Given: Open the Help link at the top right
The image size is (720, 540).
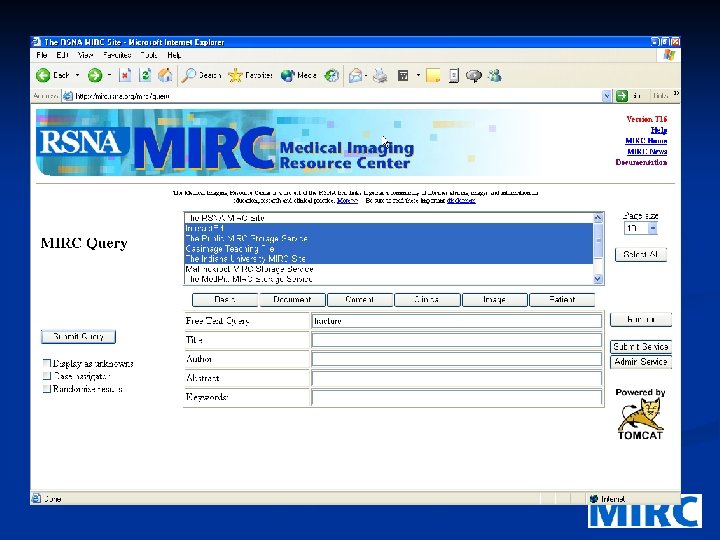Looking at the screenshot, I should [x=659, y=130].
